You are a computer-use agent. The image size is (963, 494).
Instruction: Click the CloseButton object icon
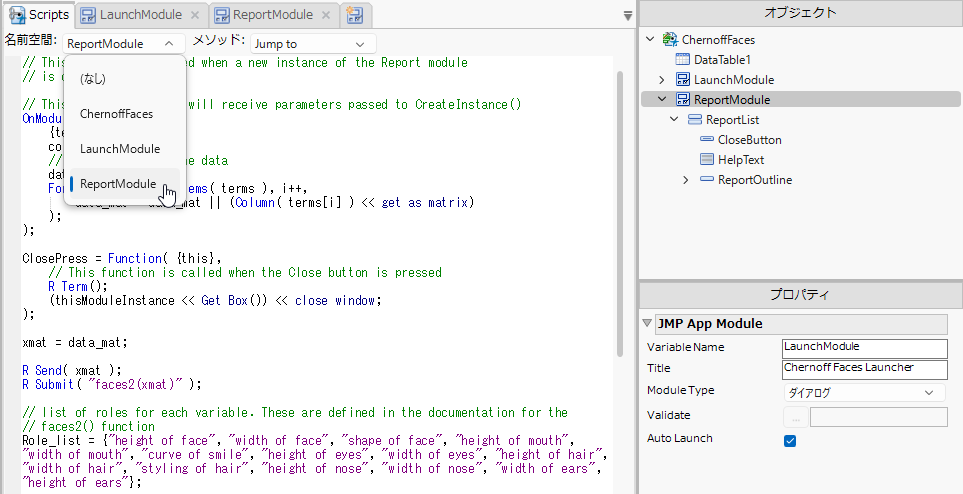[x=707, y=139]
